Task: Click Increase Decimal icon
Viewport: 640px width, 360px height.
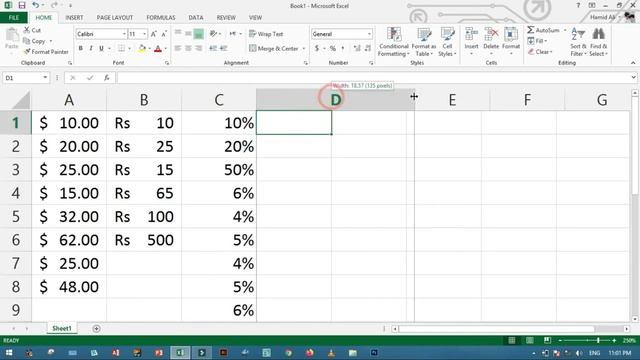Action: point(357,49)
